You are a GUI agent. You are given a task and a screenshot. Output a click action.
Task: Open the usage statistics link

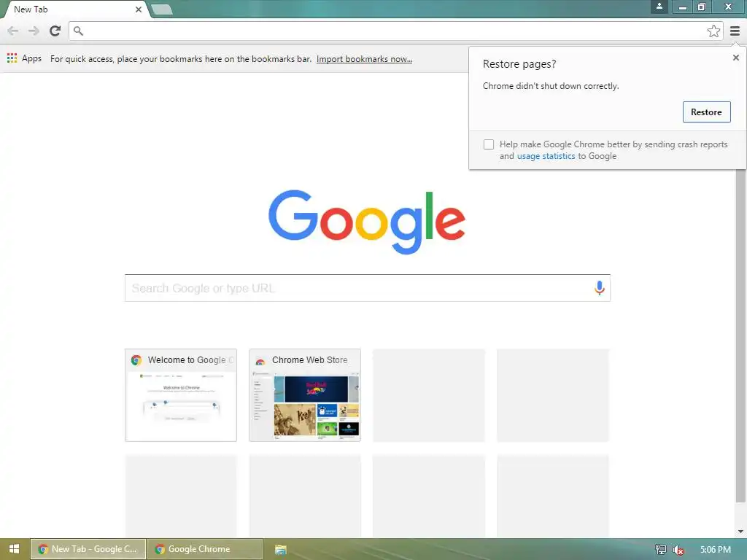pos(546,156)
